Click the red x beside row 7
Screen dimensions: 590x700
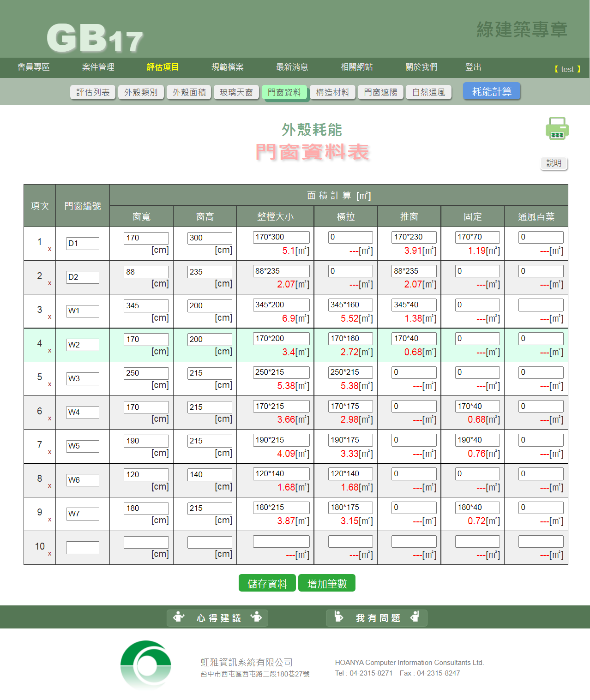pyautogui.click(x=49, y=452)
